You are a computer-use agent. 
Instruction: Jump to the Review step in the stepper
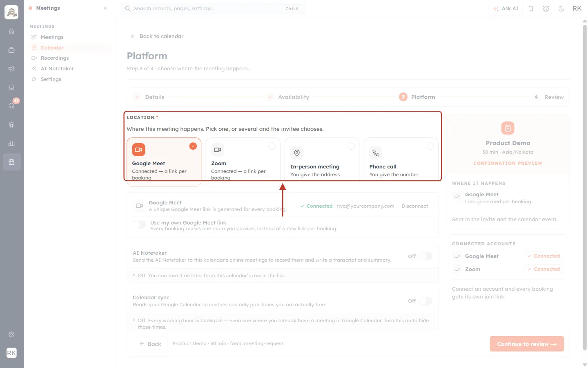point(548,97)
